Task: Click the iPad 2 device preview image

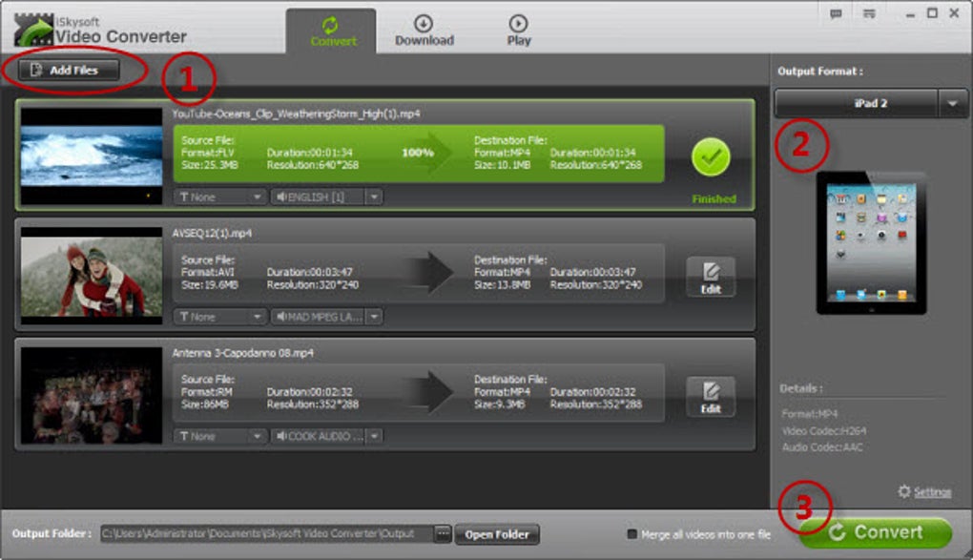Action: point(871,242)
